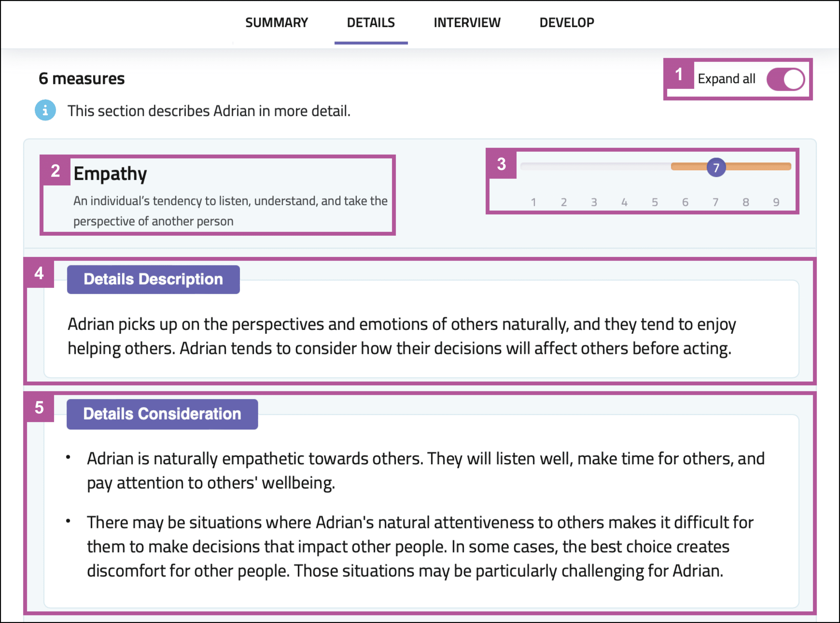Collapse the Empathy measure by its title
The image size is (840, 623).
pyautogui.click(x=110, y=173)
